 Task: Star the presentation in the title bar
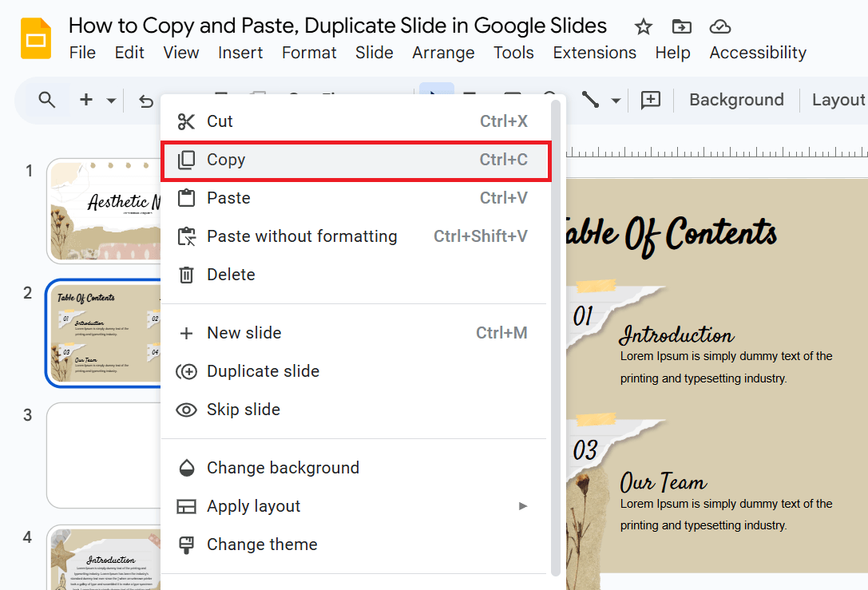[644, 26]
